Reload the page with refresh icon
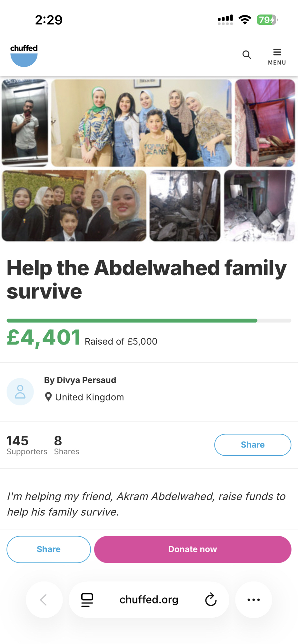 click(x=211, y=600)
